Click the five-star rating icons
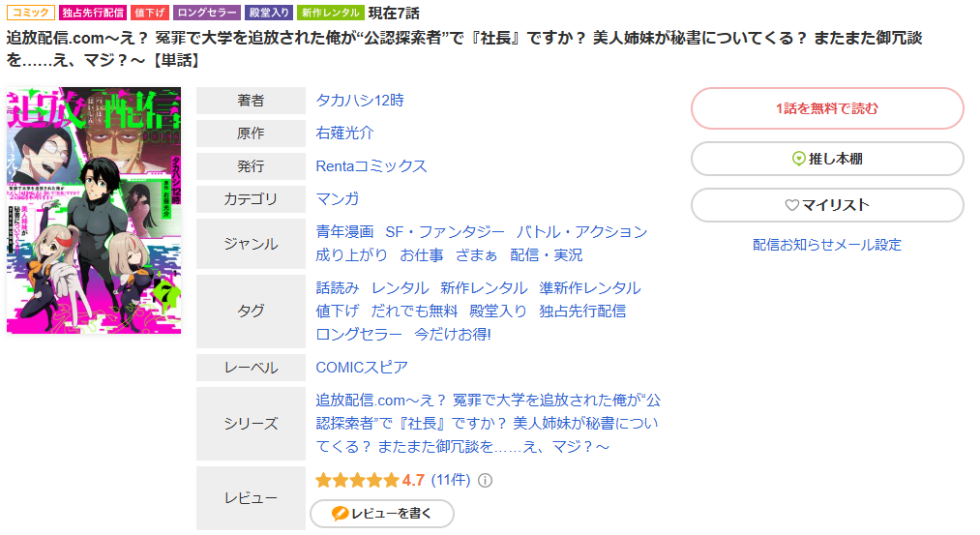Image resolution: width=980 pixels, height=535 pixels. coord(357,480)
